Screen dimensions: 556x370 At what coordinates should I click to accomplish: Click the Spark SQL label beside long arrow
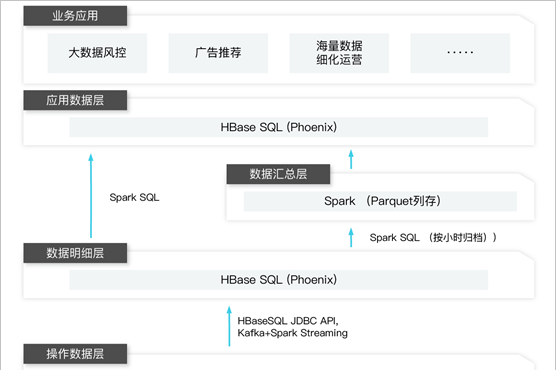pos(134,197)
